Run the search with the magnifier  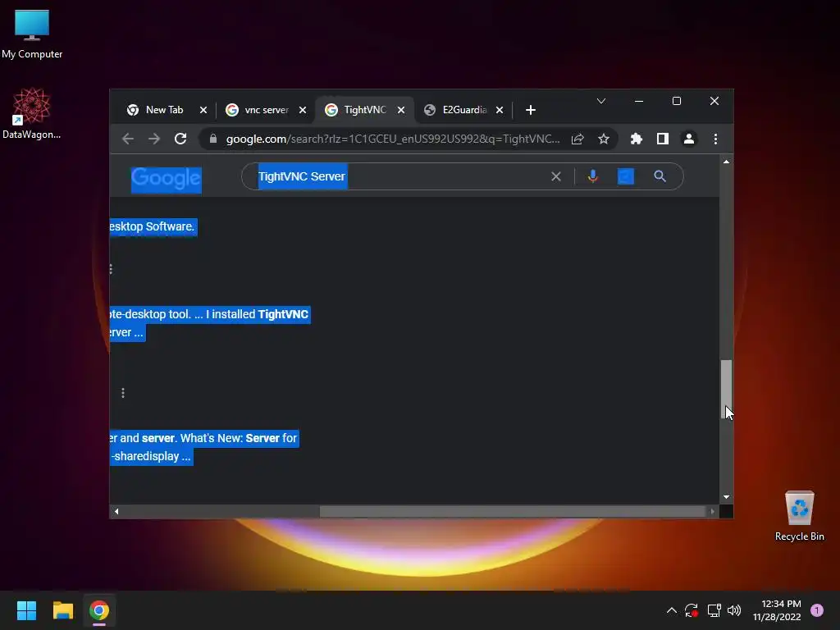[660, 176]
